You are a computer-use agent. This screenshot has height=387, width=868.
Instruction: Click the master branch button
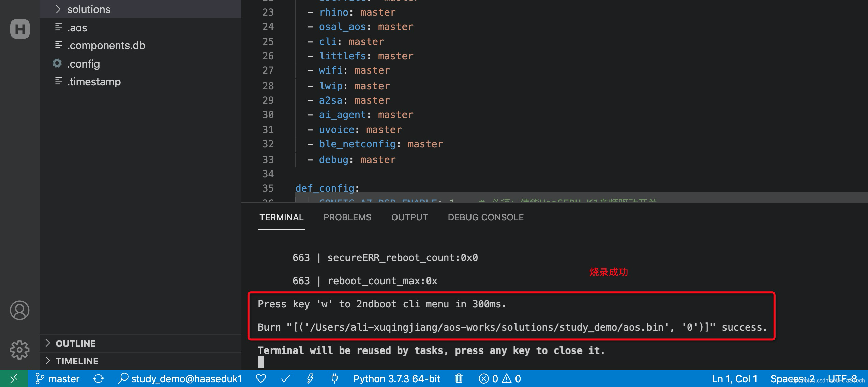click(x=57, y=378)
